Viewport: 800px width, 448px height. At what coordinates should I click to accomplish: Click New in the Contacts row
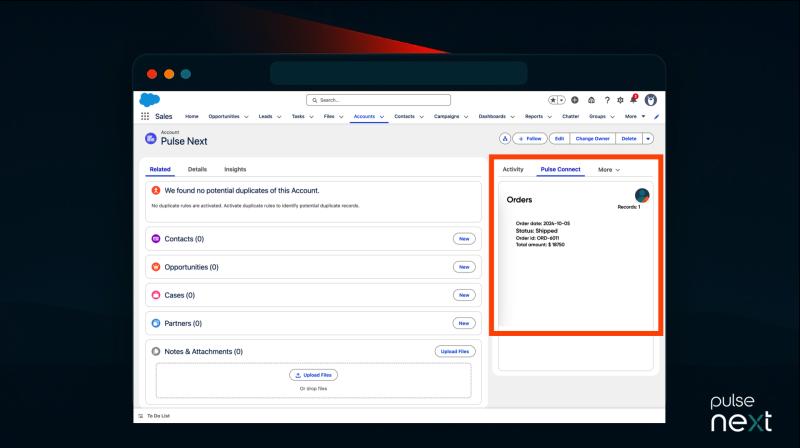(x=464, y=239)
